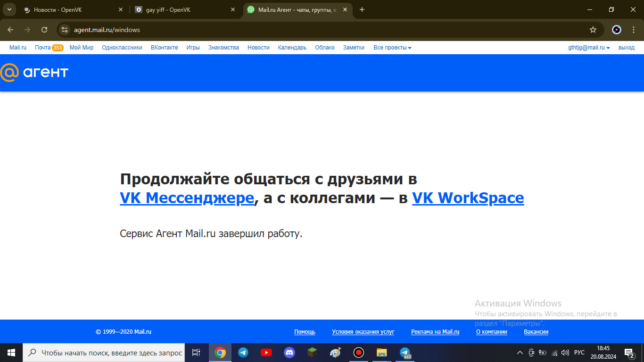Follow the VK Мессенджере link
Screen dimensions: 644x362
187,198
